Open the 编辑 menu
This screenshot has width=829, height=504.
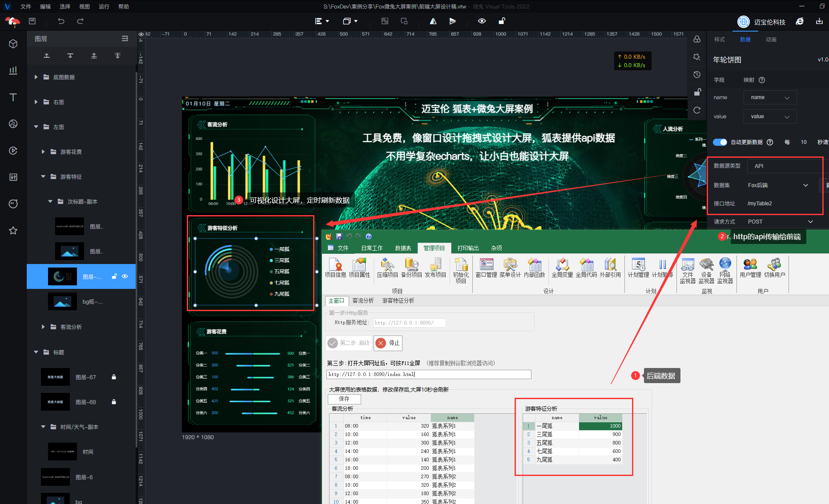point(45,7)
